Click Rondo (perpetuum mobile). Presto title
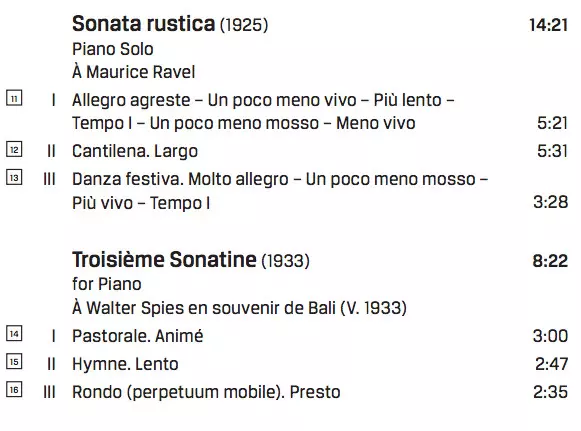 [206, 392]
